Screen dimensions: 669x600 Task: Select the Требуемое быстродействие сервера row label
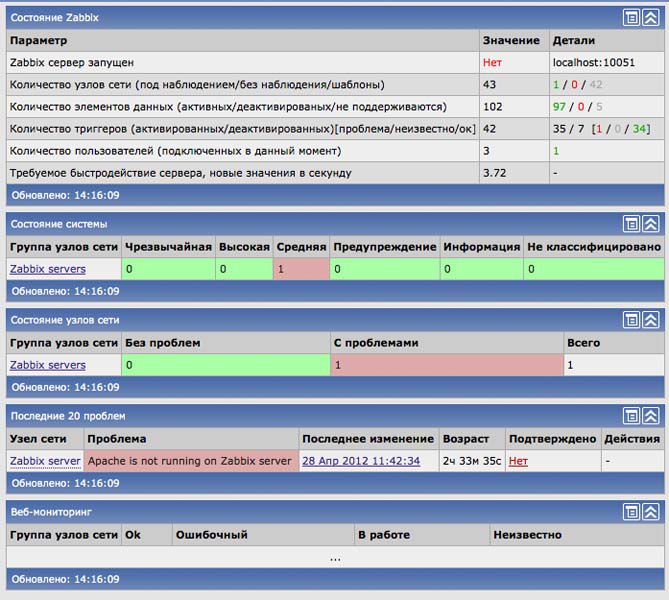pos(180,174)
